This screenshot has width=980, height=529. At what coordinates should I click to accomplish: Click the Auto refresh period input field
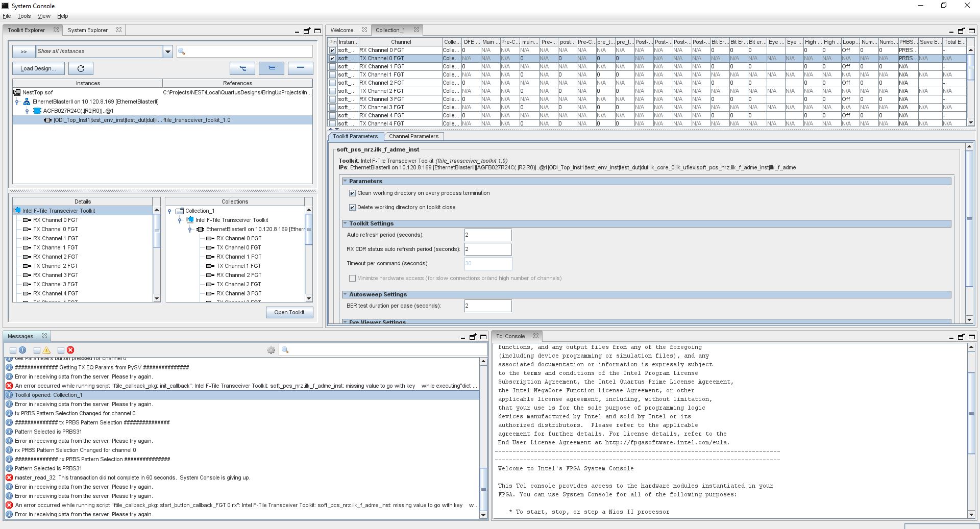click(x=488, y=235)
